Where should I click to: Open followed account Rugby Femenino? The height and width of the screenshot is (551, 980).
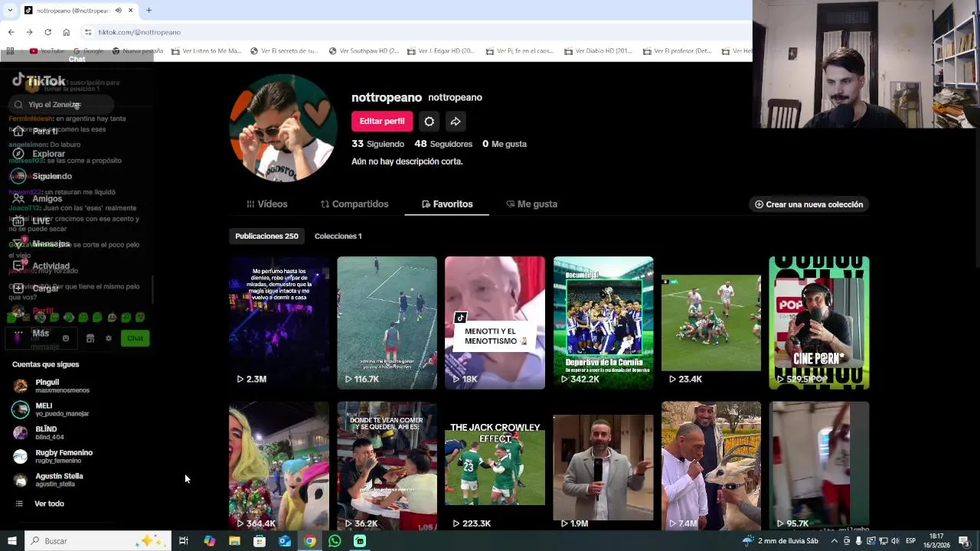click(x=53, y=456)
